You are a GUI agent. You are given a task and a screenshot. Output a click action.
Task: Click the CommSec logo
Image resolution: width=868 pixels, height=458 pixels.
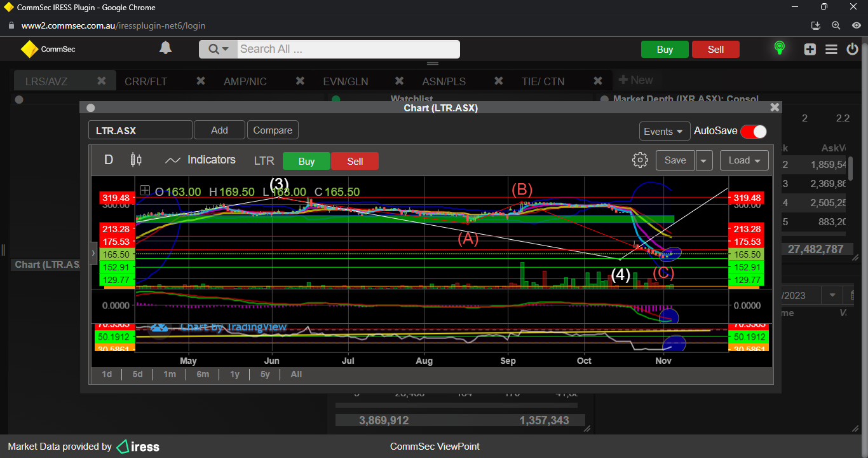[x=48, y=49]
